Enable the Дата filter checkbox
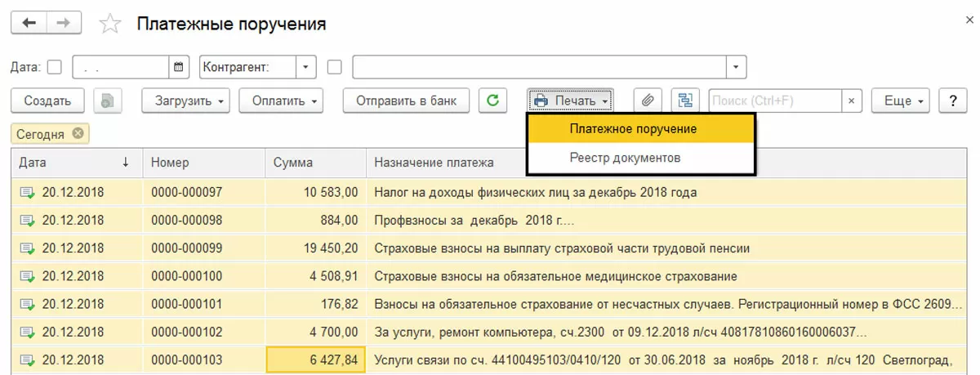980x375 pixels. click(55, 67)
